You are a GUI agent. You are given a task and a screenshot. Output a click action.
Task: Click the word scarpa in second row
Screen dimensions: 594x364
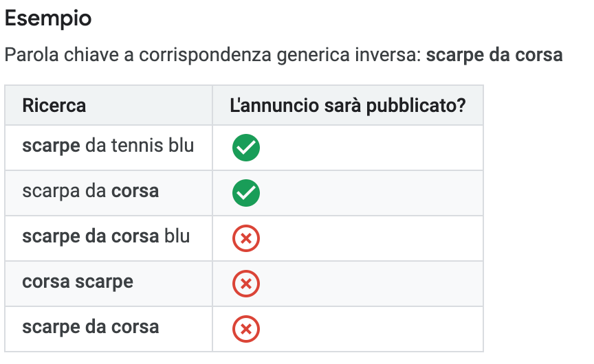tap(51, 192)
